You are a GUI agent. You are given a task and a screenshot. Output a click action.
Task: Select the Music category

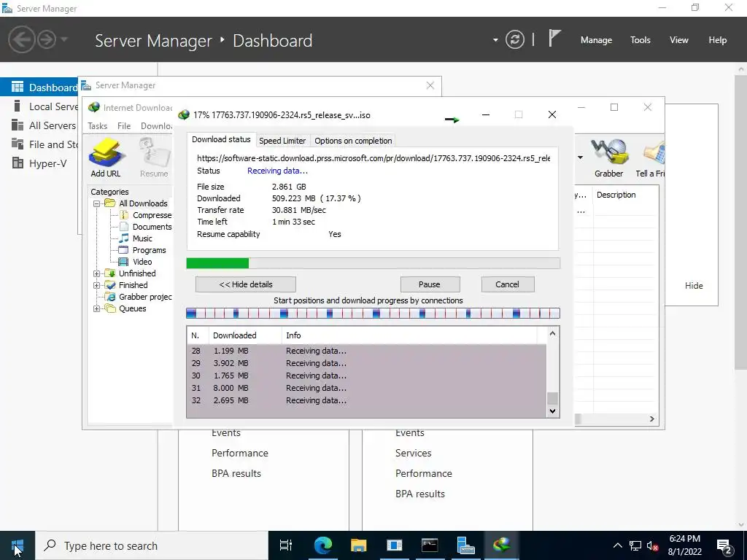pos(142,238)
